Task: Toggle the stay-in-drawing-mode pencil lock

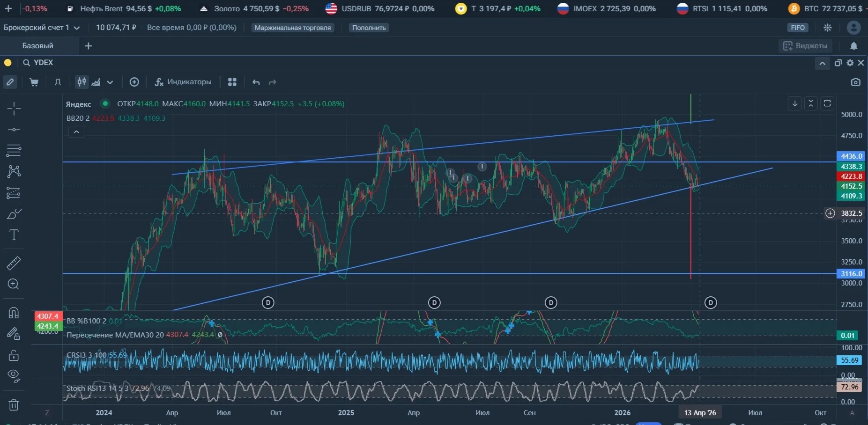Action: [x=14, y=334]
